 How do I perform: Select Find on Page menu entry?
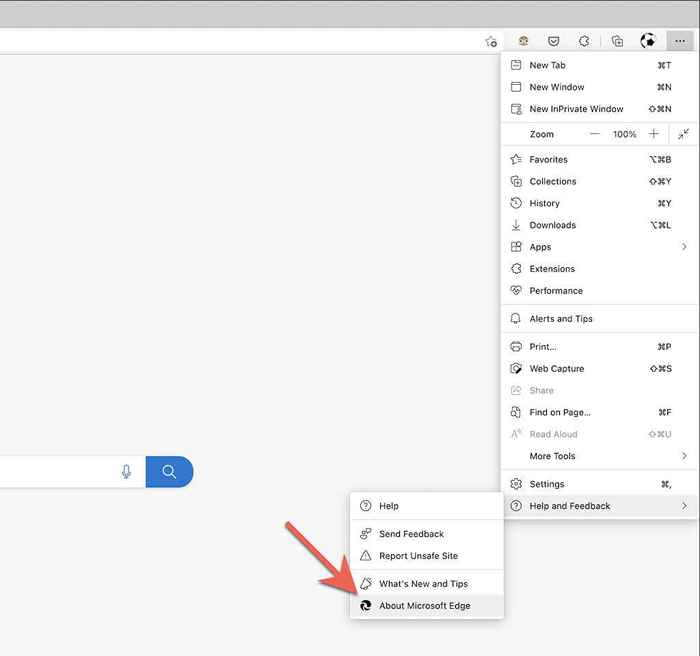tap(599, 412)
